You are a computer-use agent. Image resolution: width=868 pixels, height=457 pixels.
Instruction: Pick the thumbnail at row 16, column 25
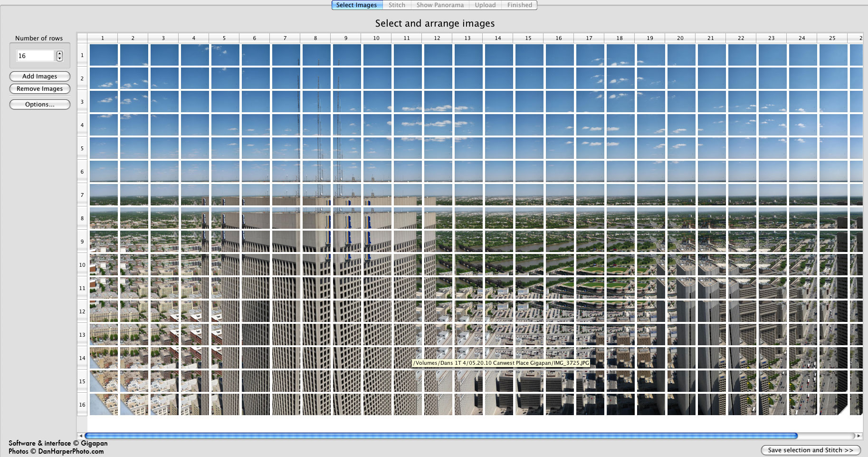coord(833,404)
